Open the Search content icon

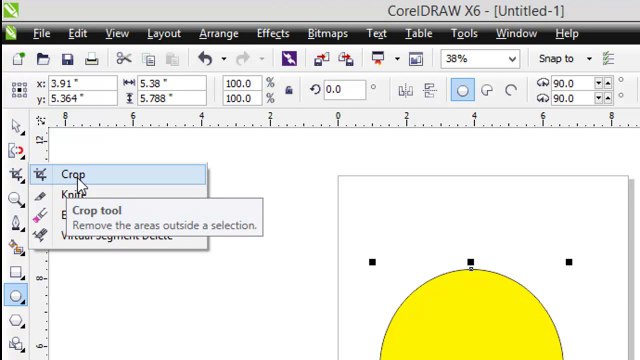[289, 59]
